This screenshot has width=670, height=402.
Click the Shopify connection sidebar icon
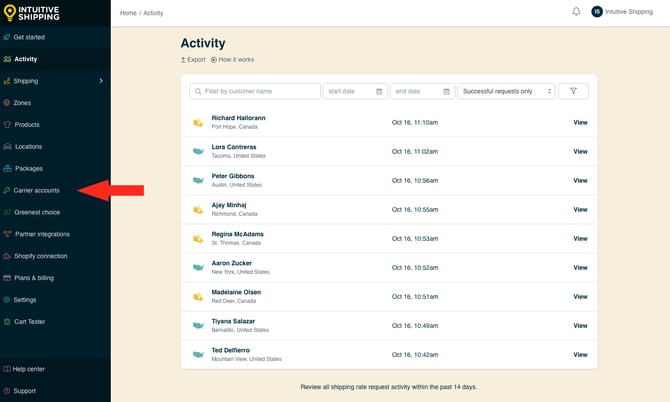7,256
